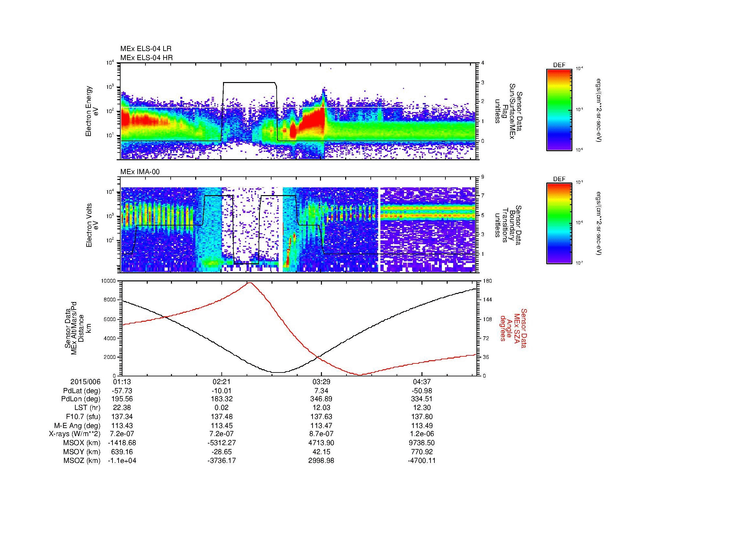The width and height of the screenshot is (756, 534).
Task: Click the 'Electron Volts eV' axis label
Action: pyautogui.click(x=92, y=225)
